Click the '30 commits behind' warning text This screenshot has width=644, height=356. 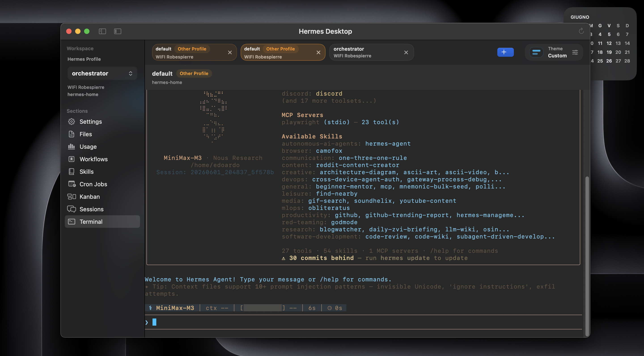point(321,258)
